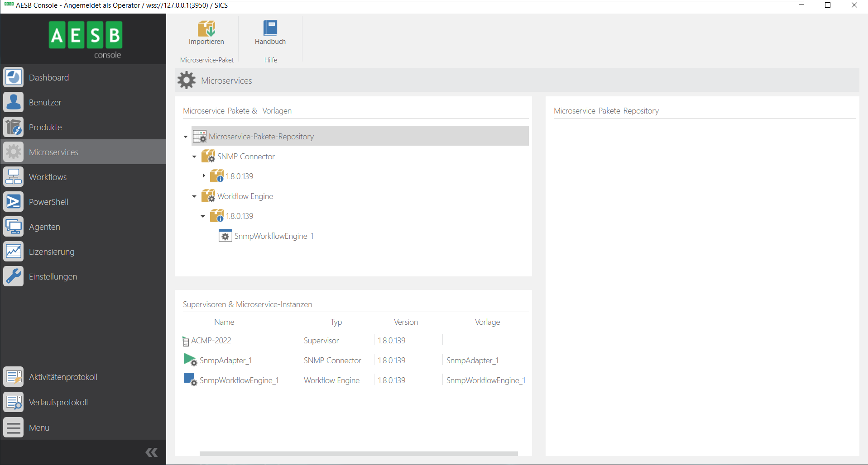This screenshot has height=465, width=868.
Task: Open the Dashboard sidebar icon
Action: 14,77
